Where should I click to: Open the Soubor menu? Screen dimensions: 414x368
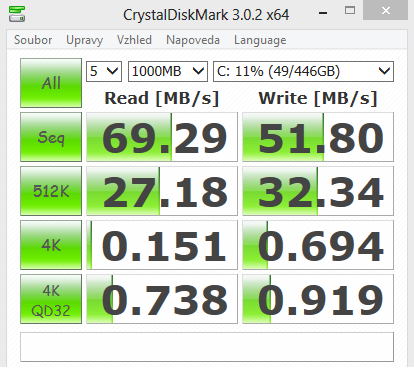(x=33, y=40)
